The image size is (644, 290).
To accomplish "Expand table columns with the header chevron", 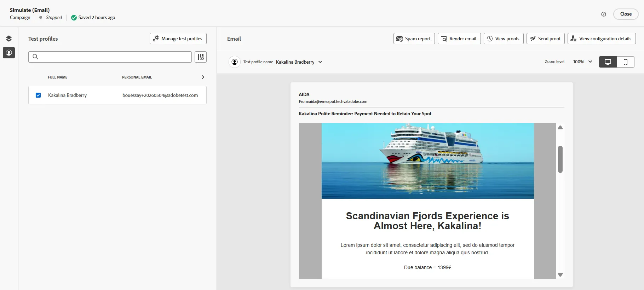I will (x=203, y=77).
